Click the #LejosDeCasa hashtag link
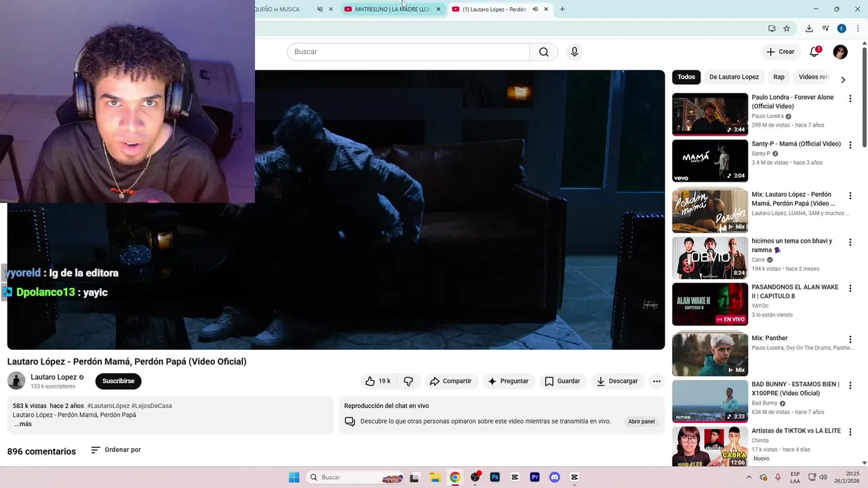This screenshot has height=488, width=868. tap(152, 406)
